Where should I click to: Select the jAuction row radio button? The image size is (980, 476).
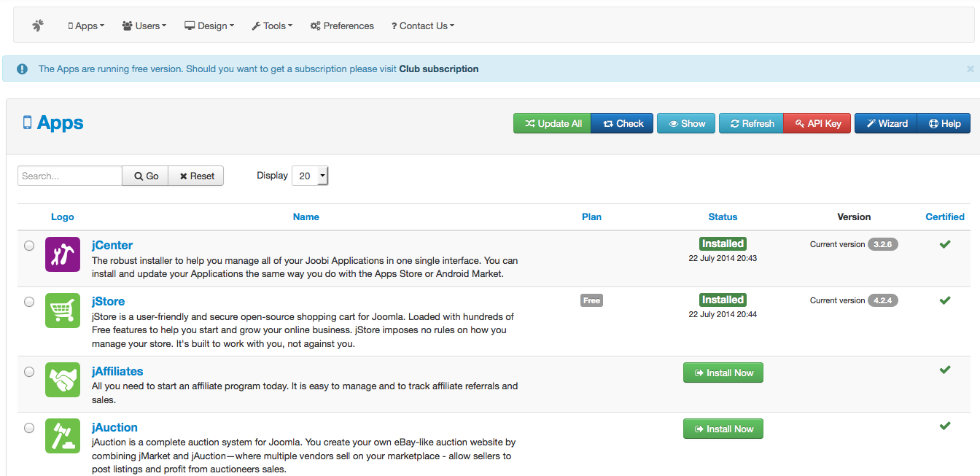click(x=29, y=428)
